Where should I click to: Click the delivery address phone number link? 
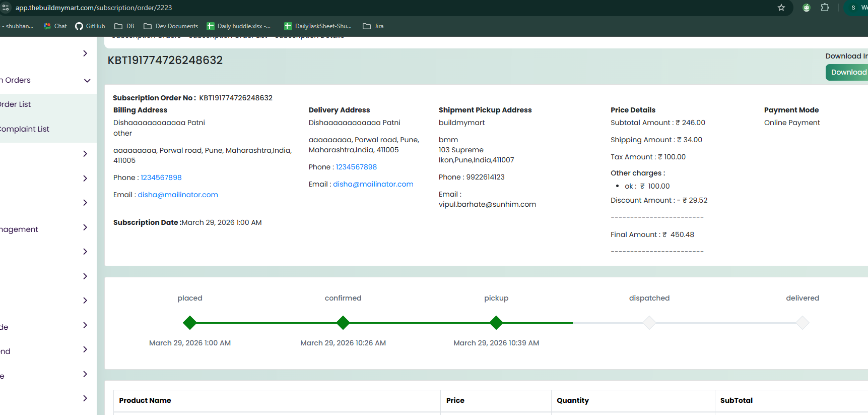(356, 167)
